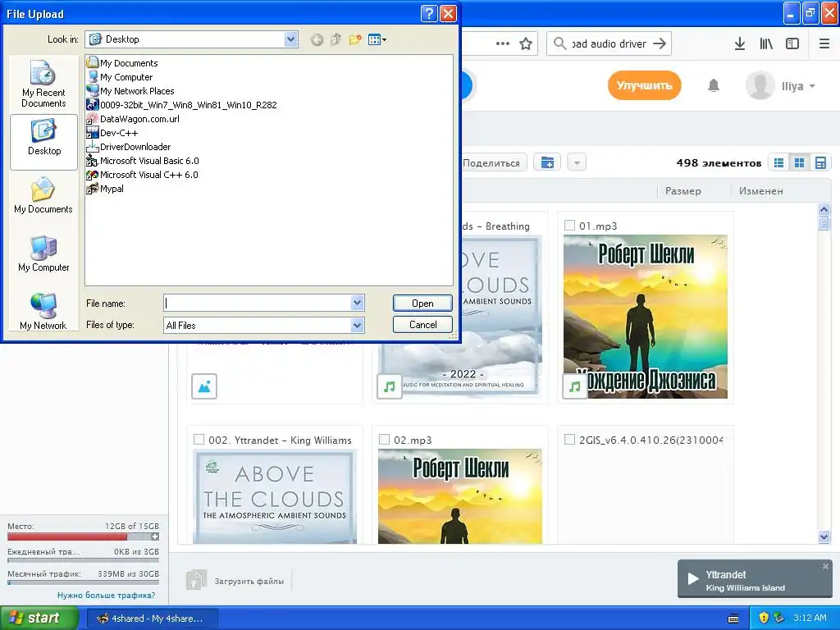Open the browser hamburger menu
The width and height of the screenshot is (840, 630).
pos(824,43)
